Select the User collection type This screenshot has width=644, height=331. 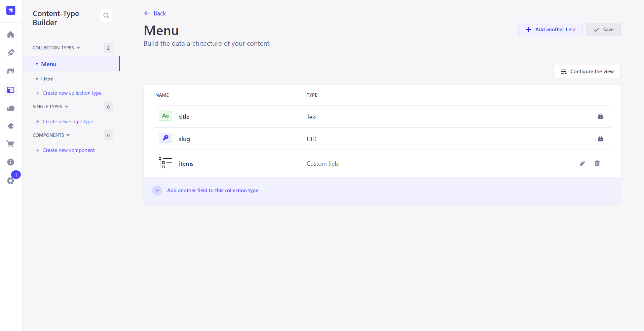(x=47, y=79)
